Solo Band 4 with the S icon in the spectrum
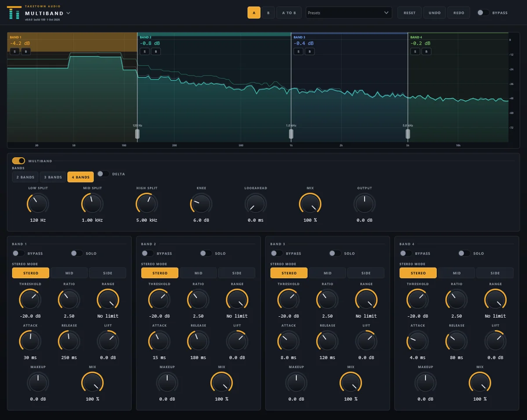Screen dimensions: 527x420 (x=415, y=51)
